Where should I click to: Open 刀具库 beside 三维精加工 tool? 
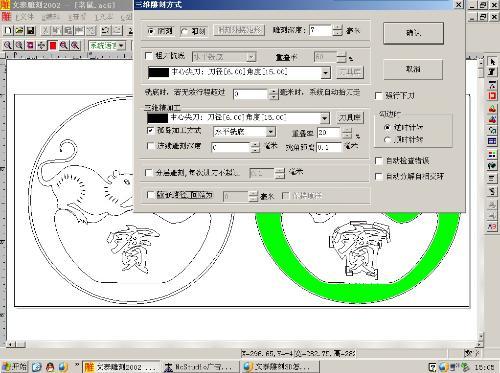pyautogui.click(x=349, y=118)
